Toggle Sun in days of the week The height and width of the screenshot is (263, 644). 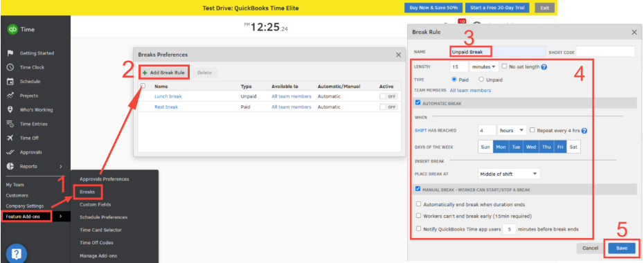tap(485, 147)
